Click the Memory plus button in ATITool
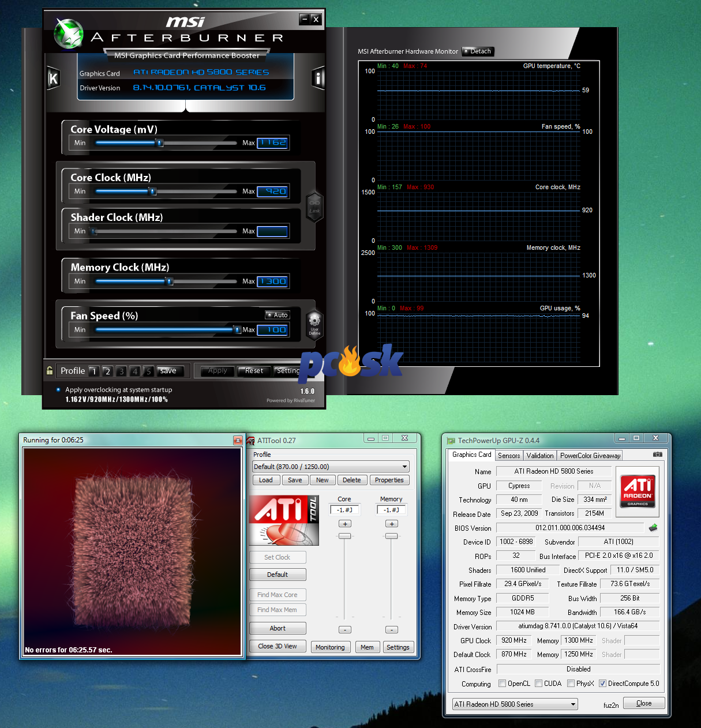The width and height of the screenshot is (701, 728). [392, 524]
